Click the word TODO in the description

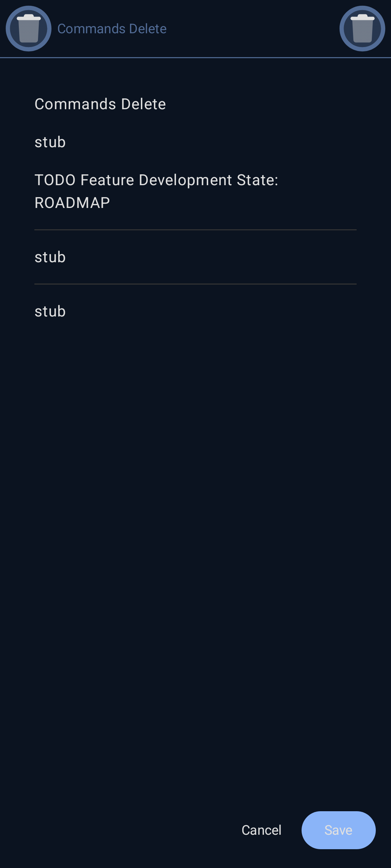pyautogui.click(x=55, y=180)
